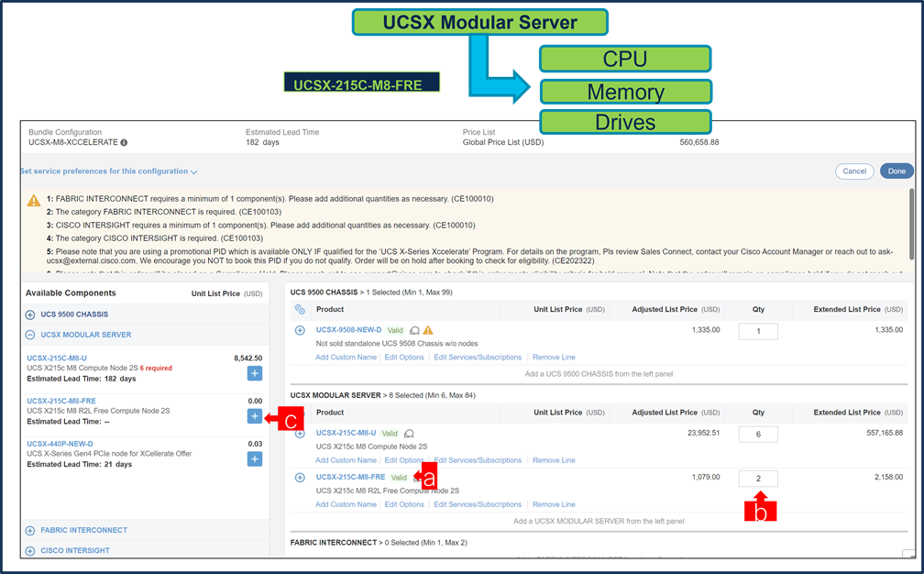Add UCSX-440P-NEW-D with plus button
Viewport: 924px width, 574px height.
click(255, 459)
